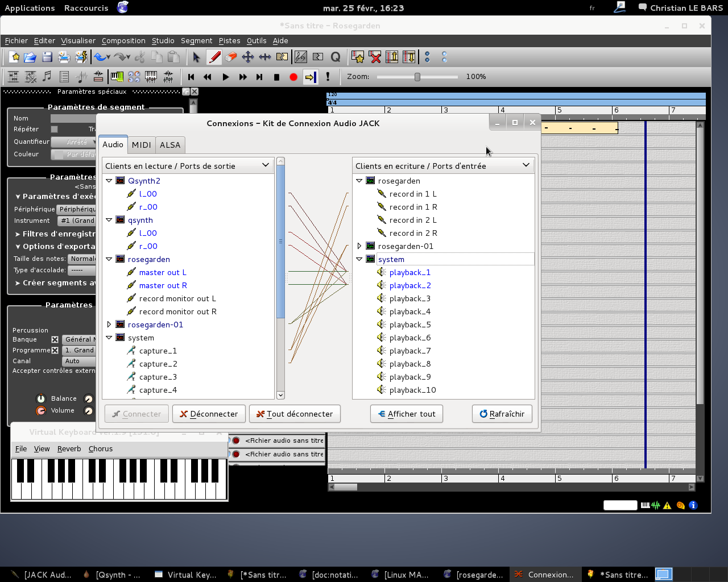This screenshot has width=728, height=582.
Task: Collapse the Qsynth2 output client tree
Action: (x=109, y=181)
